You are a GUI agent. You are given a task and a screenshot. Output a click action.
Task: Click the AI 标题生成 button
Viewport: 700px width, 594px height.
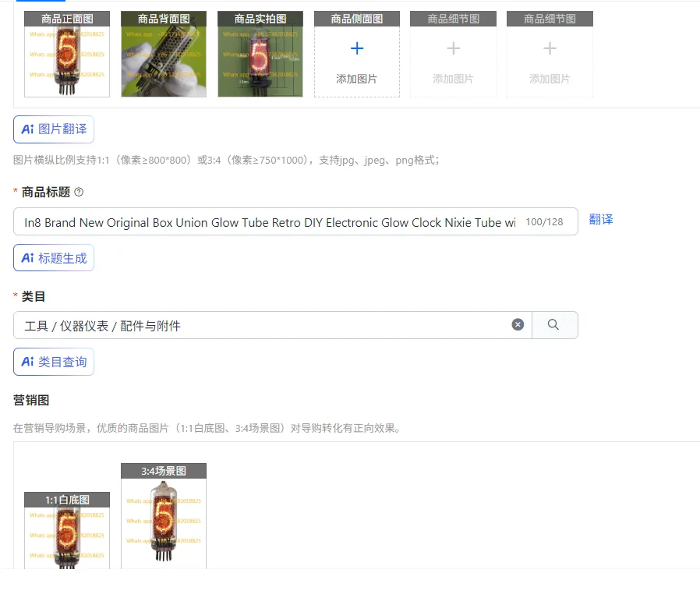click(54, 258)
